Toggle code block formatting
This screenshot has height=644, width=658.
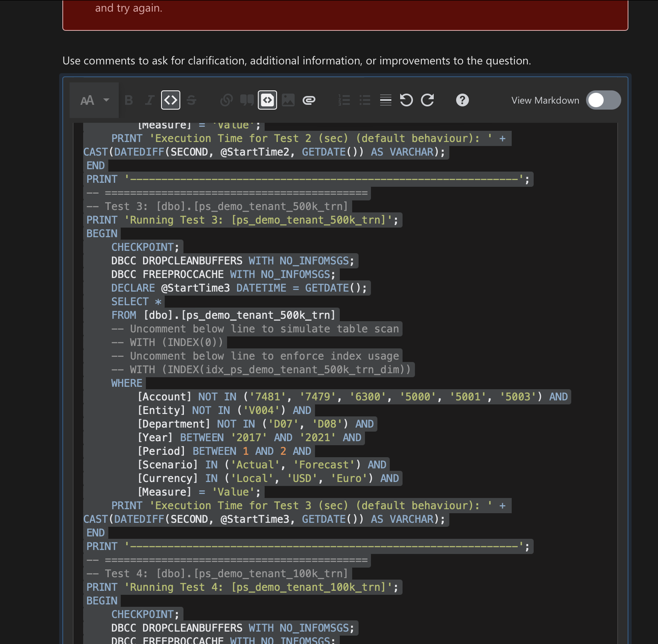click(x=268, y=100)
